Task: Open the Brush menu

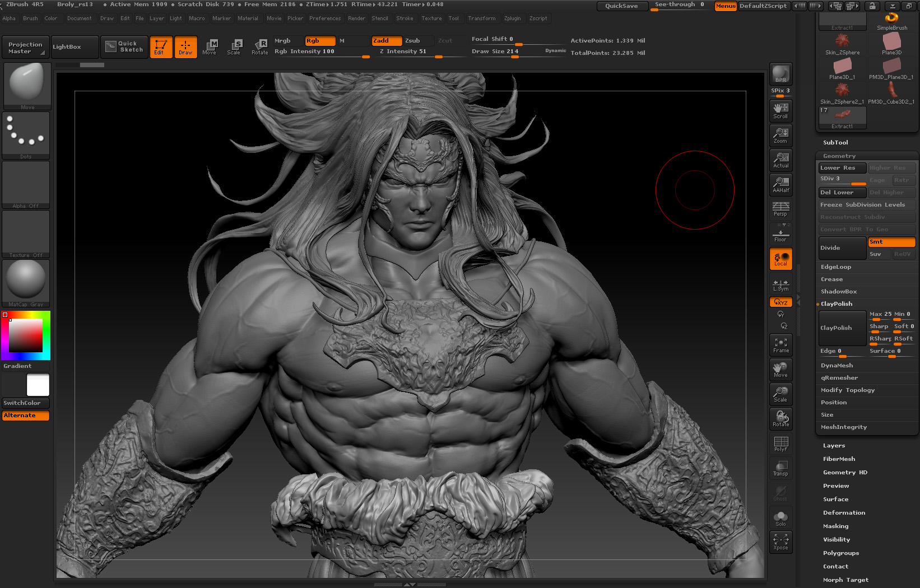Action: pyautogui.click(x=30, y=18)
